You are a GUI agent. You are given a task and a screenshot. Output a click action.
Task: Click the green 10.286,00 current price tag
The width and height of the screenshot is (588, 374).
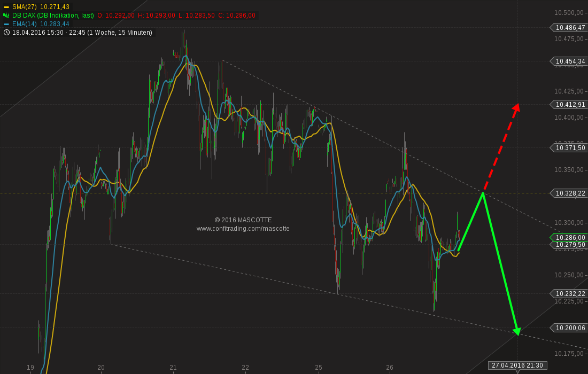click(568, 238)
